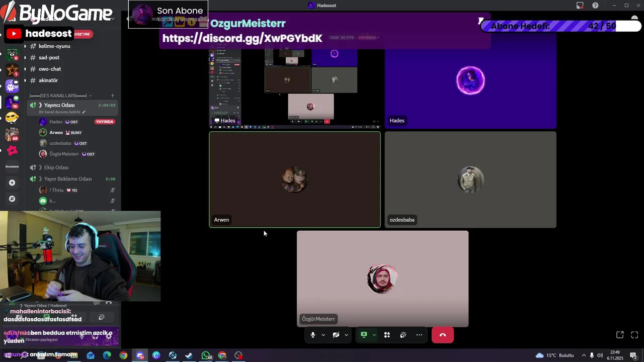Click the red disconnect call button
Viewport: 644px width, 362px height.
[443, 335]
